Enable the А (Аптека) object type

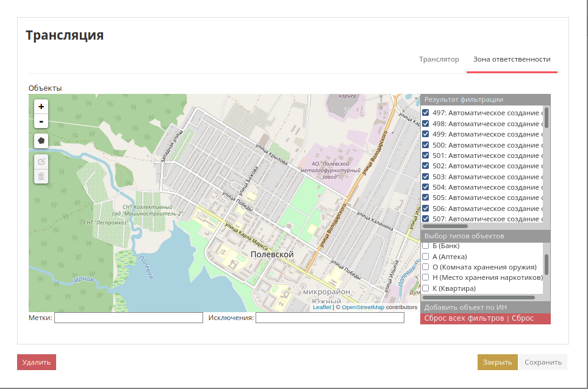pyautogui.click(x=426, y=256)
